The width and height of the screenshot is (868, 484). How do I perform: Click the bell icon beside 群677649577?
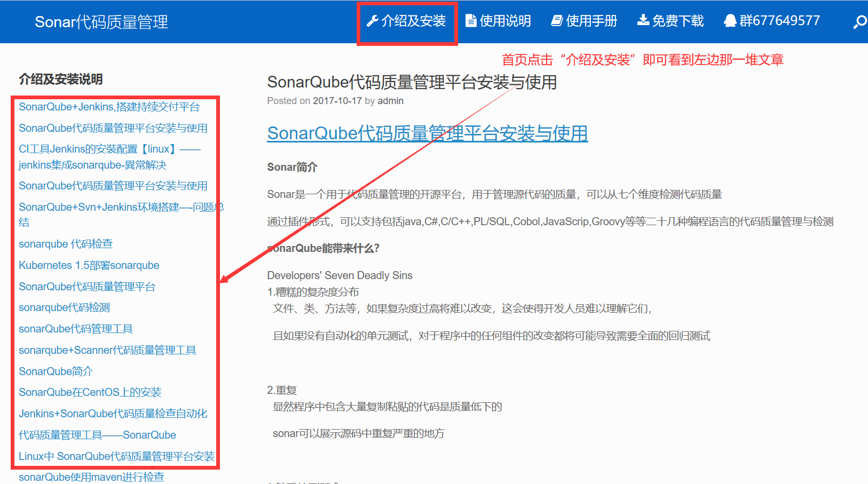click(729, 20)
